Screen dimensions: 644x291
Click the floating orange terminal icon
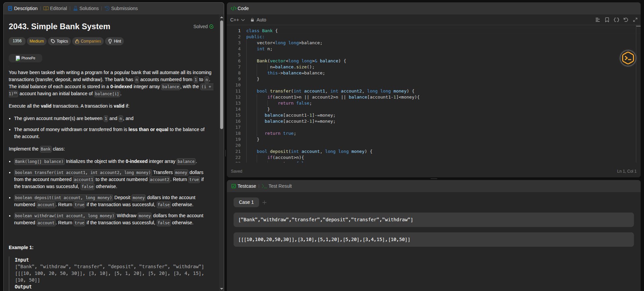point(628,58)
